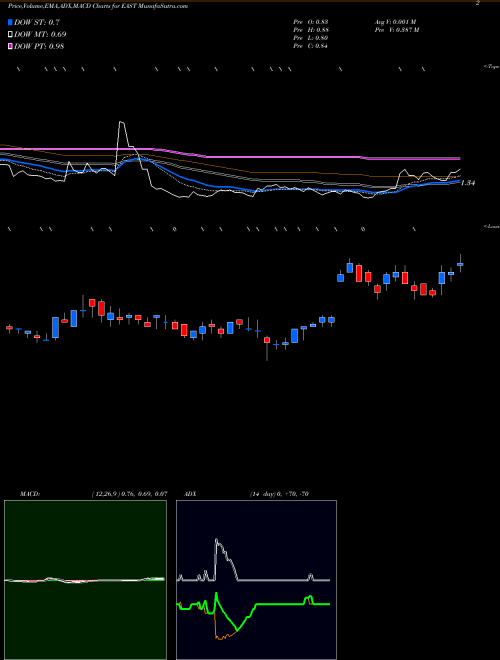Select the 'DOW ST: 0.7' legend text

[x=37, y=22]
